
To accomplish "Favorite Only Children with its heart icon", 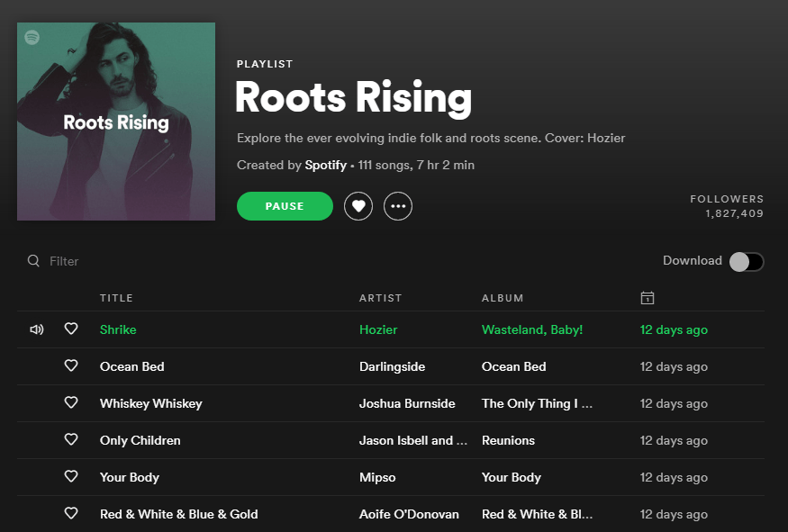I will (x=71, y=439).
